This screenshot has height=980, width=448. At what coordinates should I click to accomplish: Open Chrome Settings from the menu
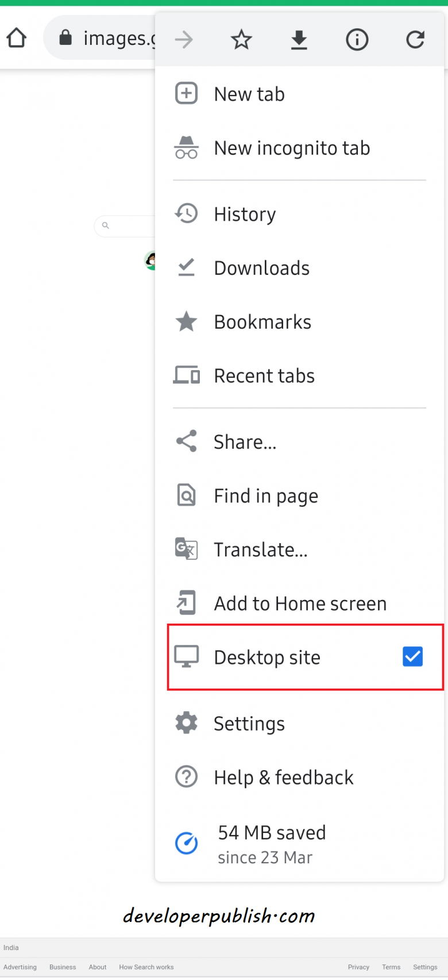[x=249, y=723]
